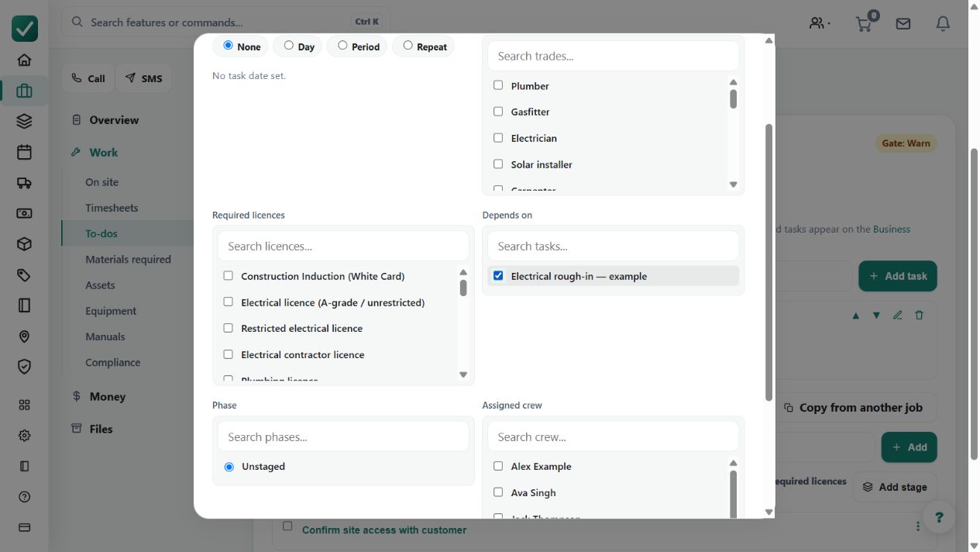Uncheck Electrical rough-in — example dependency
The height and width of the screenshot is (552, 980).
click(x=498, y=275)
